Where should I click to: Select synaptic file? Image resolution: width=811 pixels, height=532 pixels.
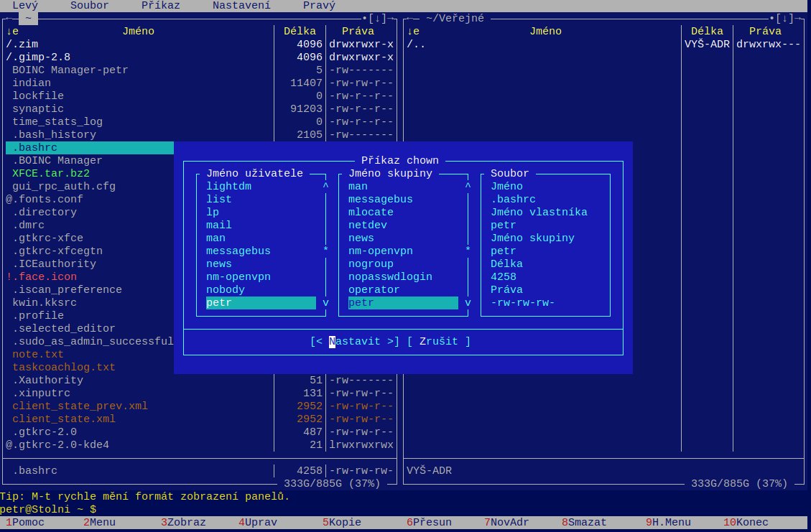38,108
